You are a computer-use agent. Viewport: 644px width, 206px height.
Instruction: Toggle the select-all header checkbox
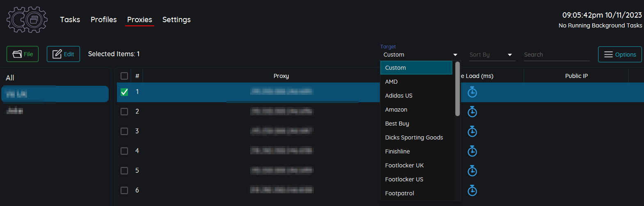pos(124,76)
